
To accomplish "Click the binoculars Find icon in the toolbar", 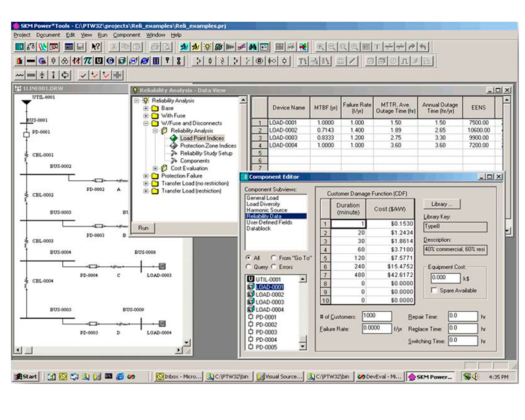I will [x=253, y=47].
